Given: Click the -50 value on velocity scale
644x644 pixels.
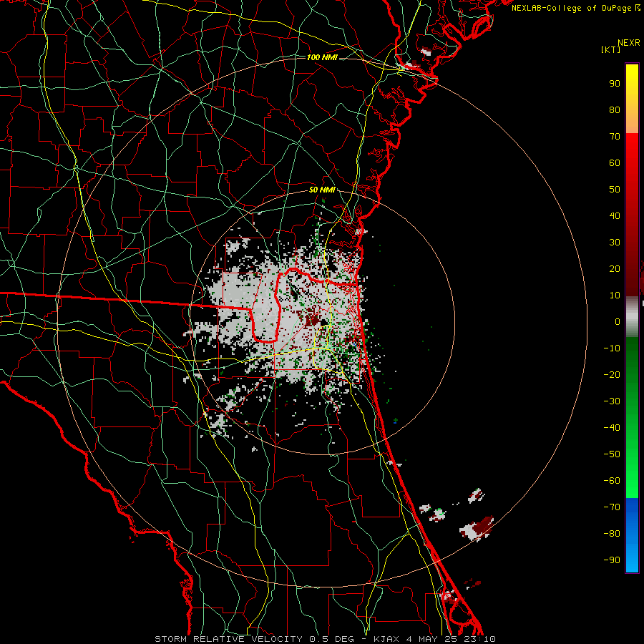Looking at the screenshot, I should coord(612,454).
